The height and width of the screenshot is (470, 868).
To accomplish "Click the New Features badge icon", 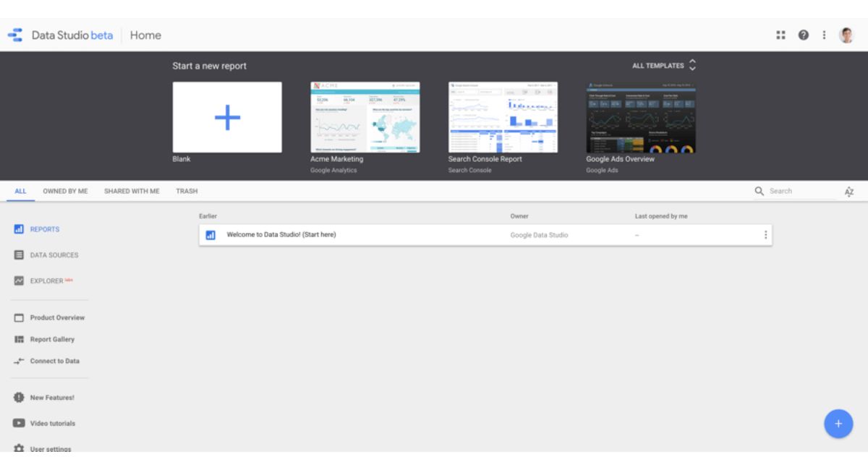I will point(20,398).
